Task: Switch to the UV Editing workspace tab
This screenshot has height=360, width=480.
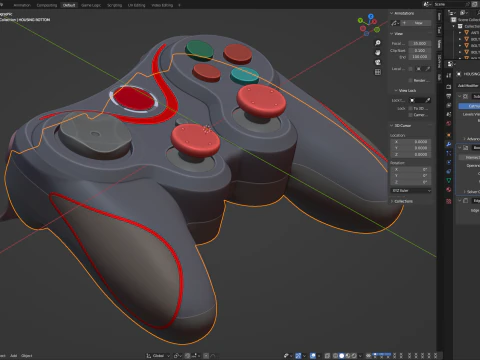Action: pos(137,5)
